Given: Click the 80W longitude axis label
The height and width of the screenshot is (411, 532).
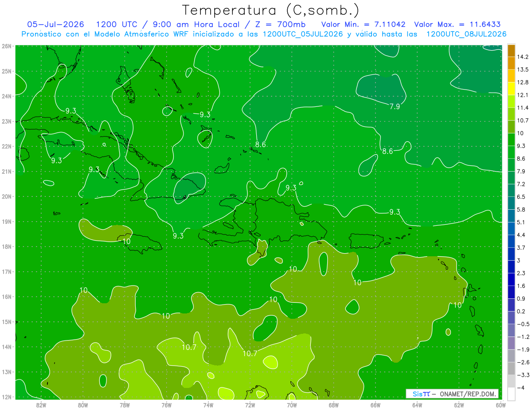Looking at the screenshot, I should (x=83, y=405).
